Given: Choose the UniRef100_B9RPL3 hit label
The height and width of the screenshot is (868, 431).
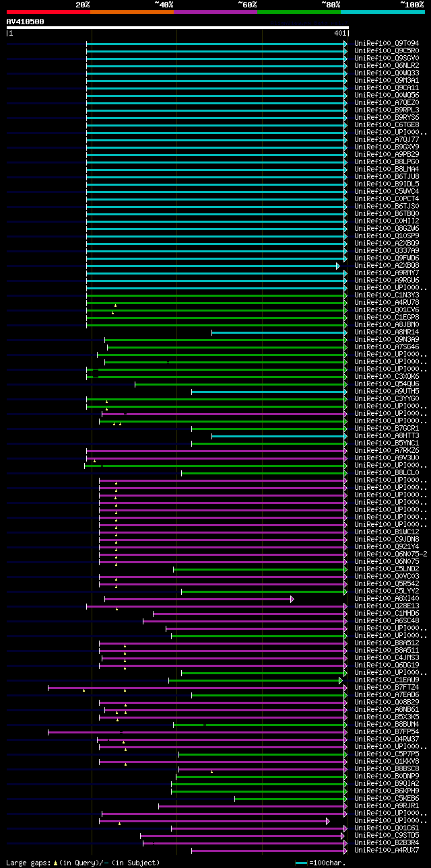Looking at the screenshot, I should click(387, 110).
